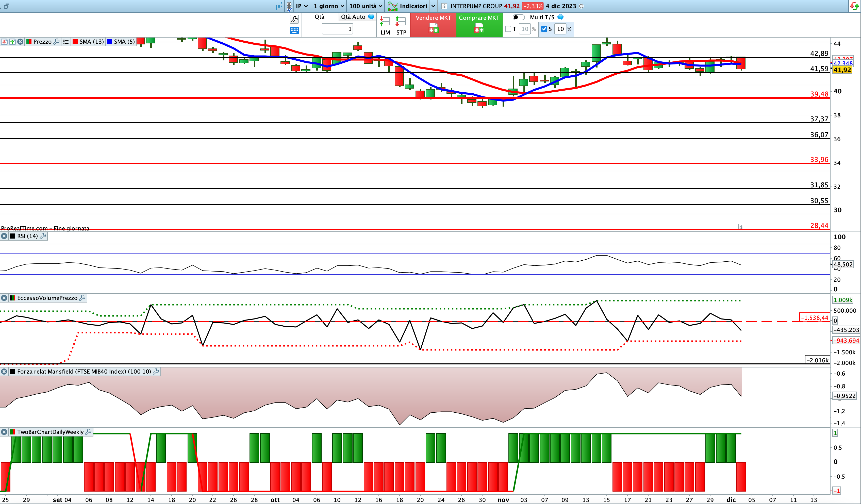The image size is (861, 504).
Task: Select the SMA (13) indicator label
Action: pyautogui.click(x=92, y=42)
